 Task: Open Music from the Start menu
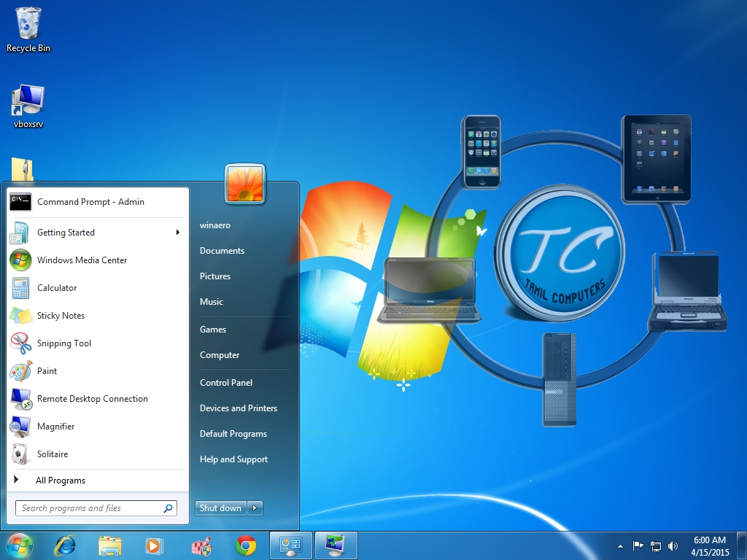(212, 302)
